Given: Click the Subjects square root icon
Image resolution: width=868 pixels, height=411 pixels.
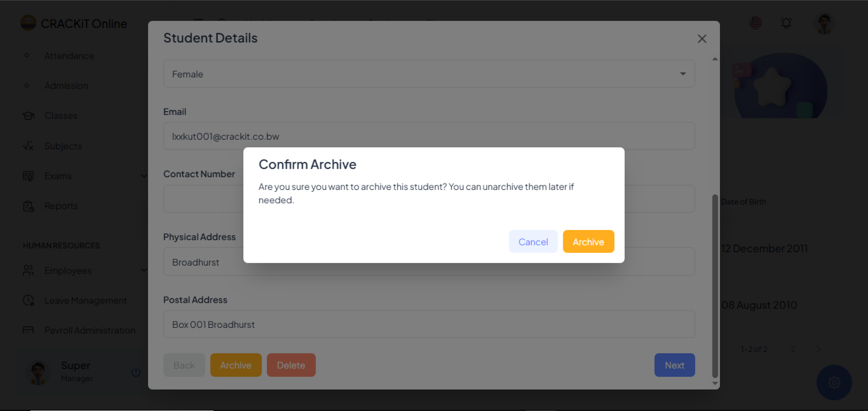Looking at the screenshot, I should [x=28, y=146].
